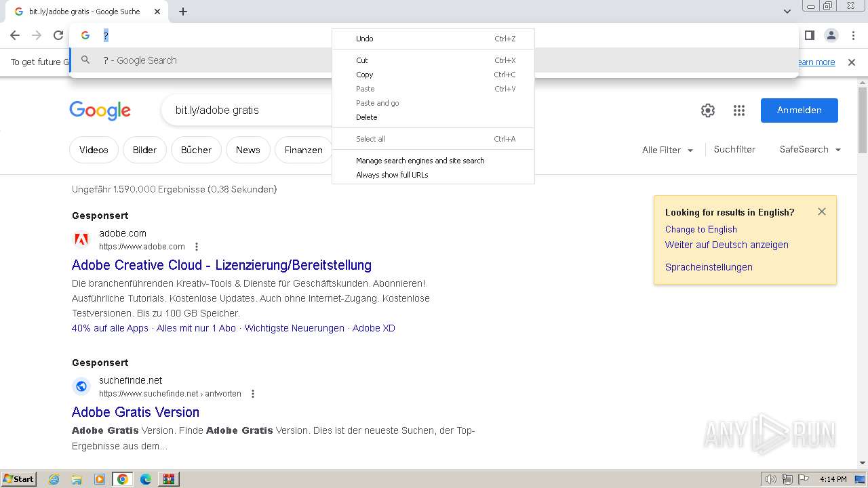Dismiss the infobar with its X button
This screenshot has height=488, width=868.
[852, 62]
